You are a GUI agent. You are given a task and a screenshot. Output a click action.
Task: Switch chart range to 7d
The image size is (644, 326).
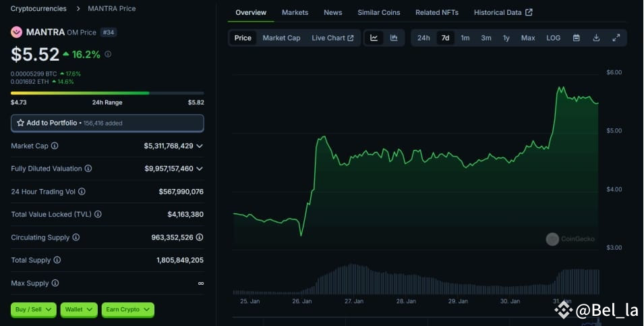(x=445, y=38)
